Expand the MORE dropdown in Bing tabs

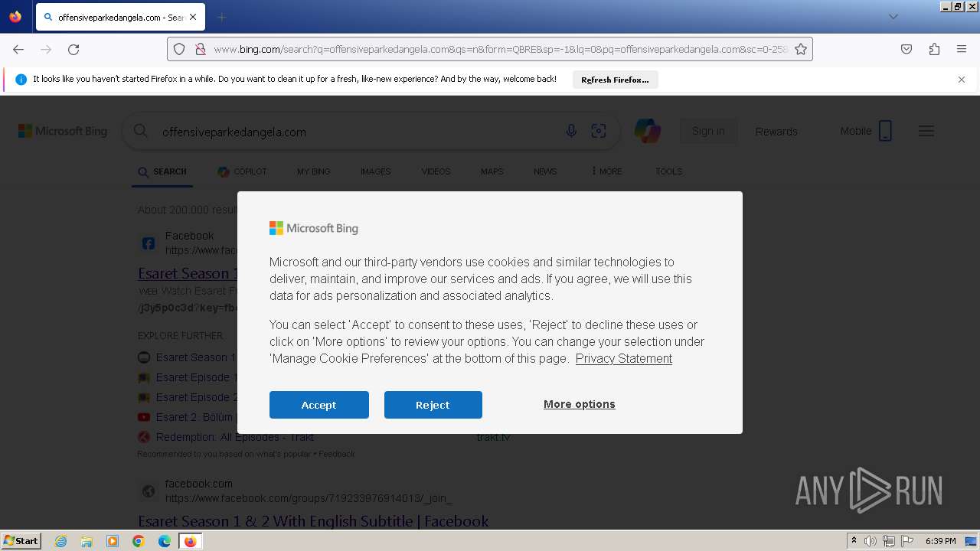tap(607, 171)
